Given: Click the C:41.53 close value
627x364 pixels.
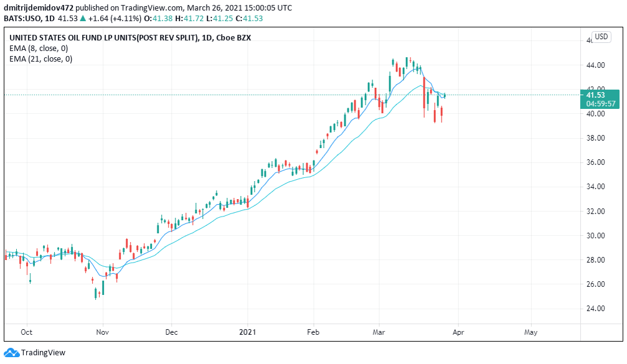Looking at the screenshot, I should [x=249, y=19].
